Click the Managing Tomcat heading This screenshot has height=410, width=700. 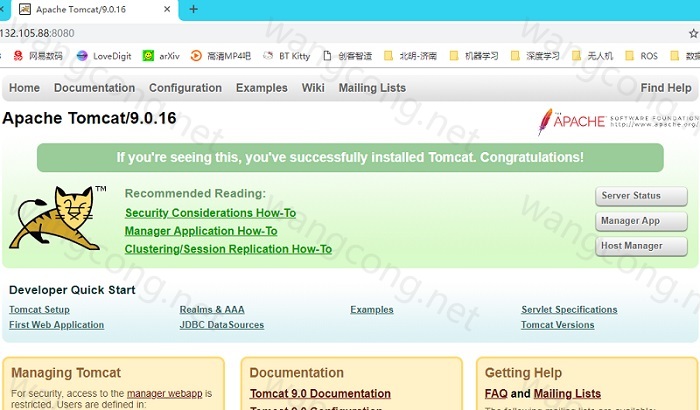coord(66,372)
